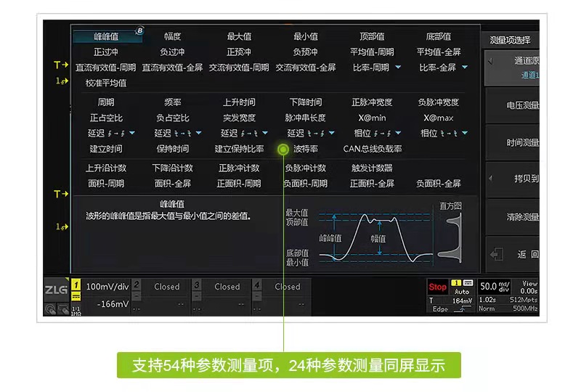Click the -166mV offset value
581x392 pixels.
(113, 304)
